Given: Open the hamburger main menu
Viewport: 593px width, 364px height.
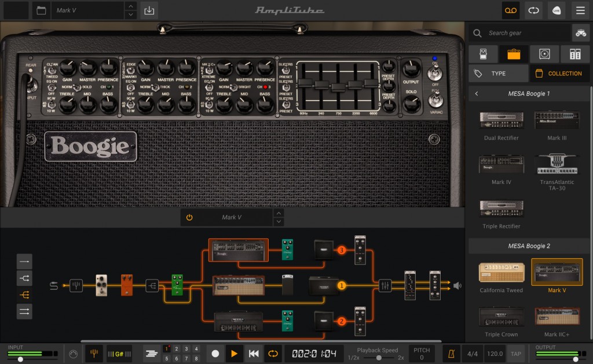Looking at the screenshot, I should (580, 10).
